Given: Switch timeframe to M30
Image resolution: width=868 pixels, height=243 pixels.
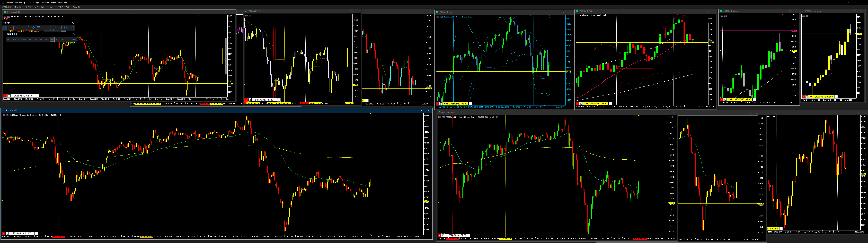Looking at the screenshot, I should coord(25,39).
